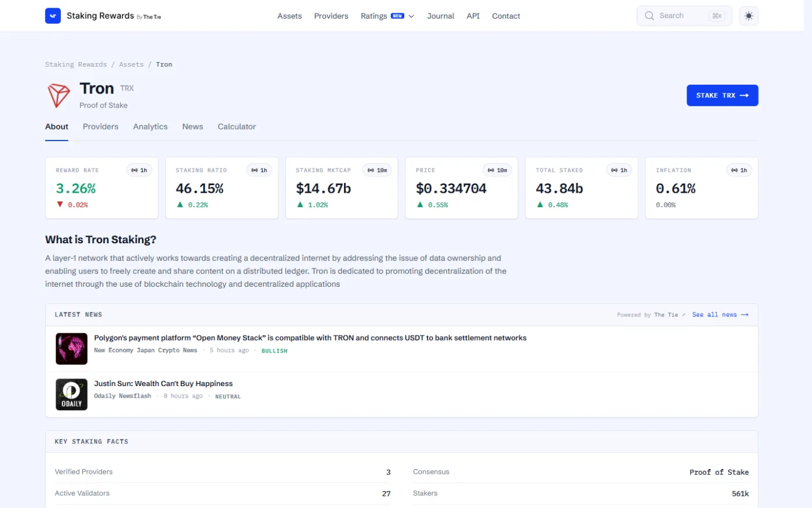Open the Calculator tab
Screen dimensions: 812x508
(237, 127)
